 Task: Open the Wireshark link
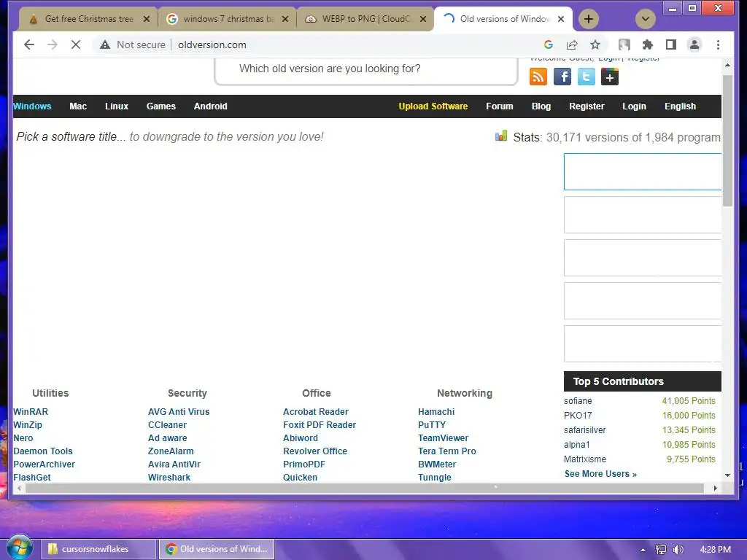click(169, 477)
